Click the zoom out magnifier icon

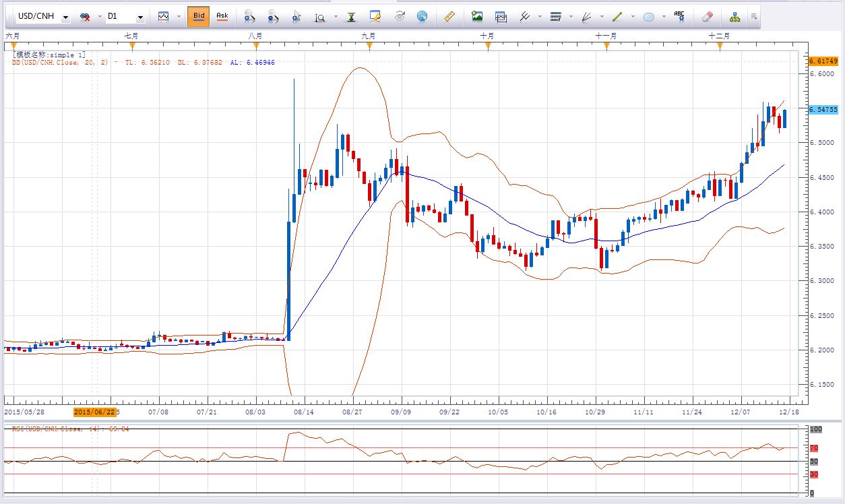272,17
